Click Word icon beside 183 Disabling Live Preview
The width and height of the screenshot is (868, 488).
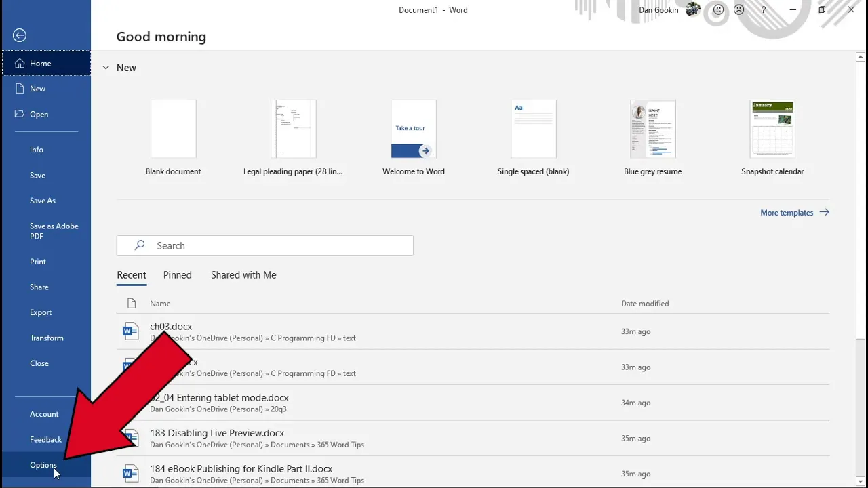point(130,439)
